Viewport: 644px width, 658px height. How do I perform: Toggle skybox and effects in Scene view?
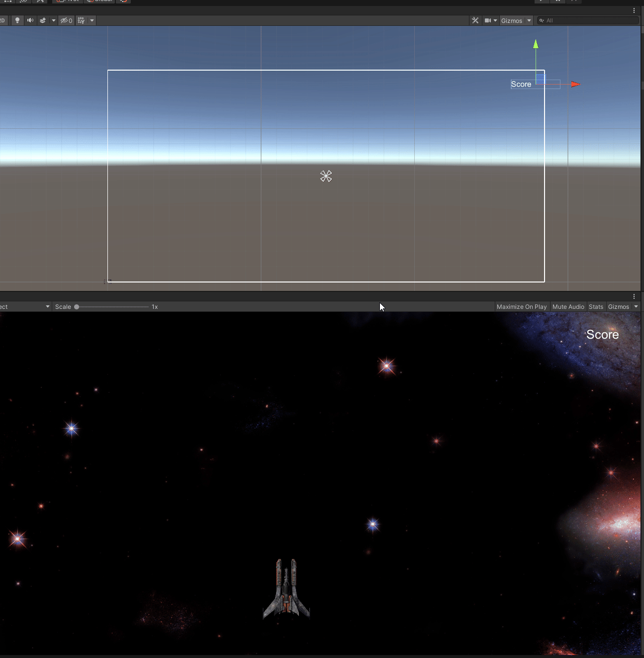[43, 20]
